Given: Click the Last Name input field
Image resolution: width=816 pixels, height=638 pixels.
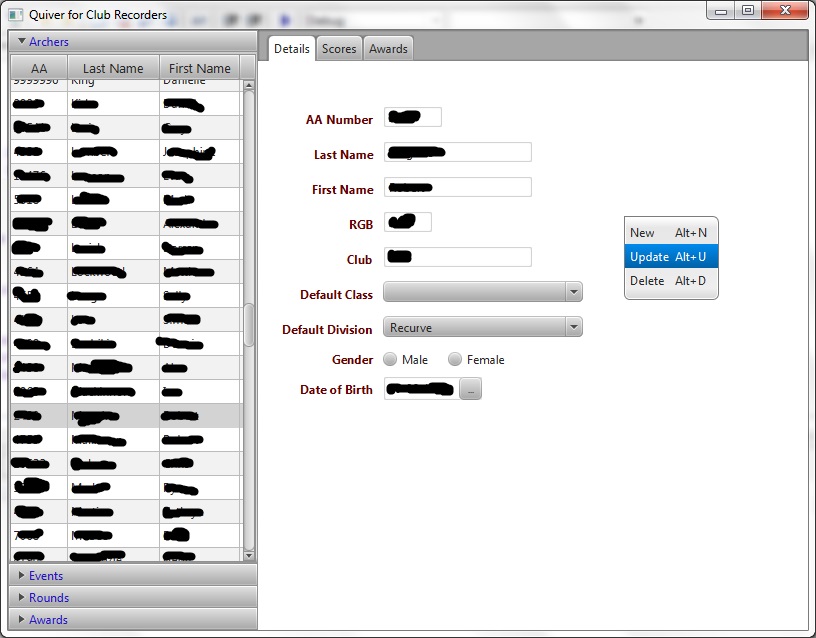Looking at the screenshot, I should [x=457, y=152].
